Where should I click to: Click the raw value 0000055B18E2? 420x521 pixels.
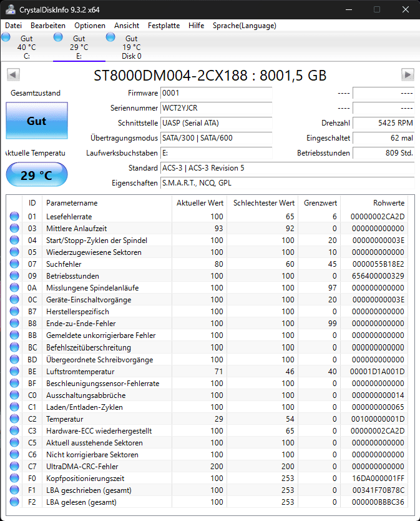[378, 264]
